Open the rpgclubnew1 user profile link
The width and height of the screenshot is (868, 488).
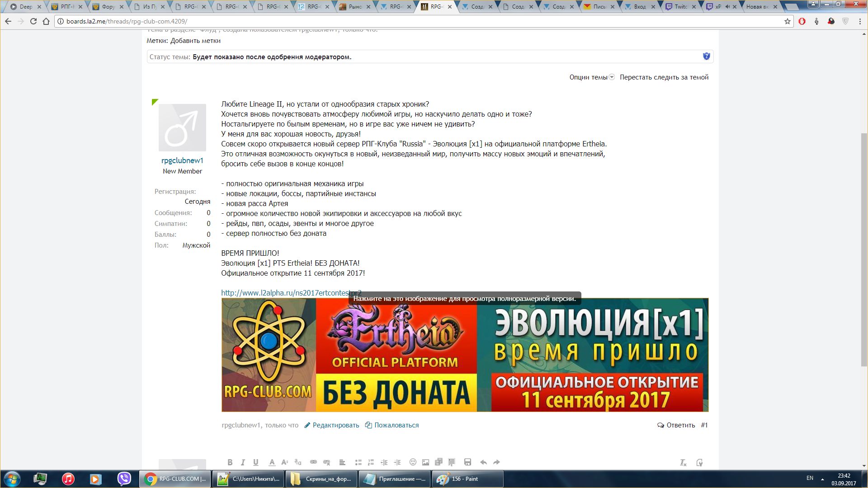[x=182, y=160]
